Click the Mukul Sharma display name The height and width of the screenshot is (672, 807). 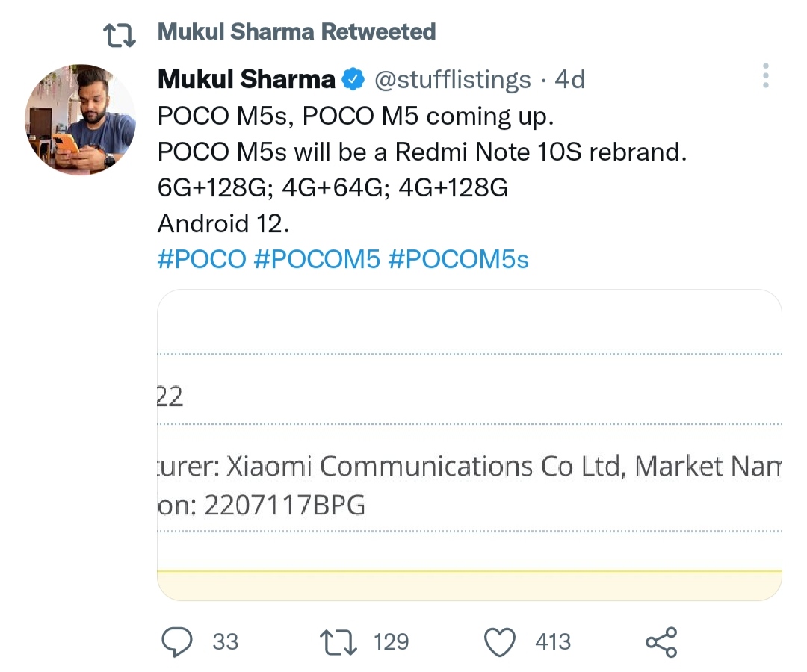click(x=247, y=79)
